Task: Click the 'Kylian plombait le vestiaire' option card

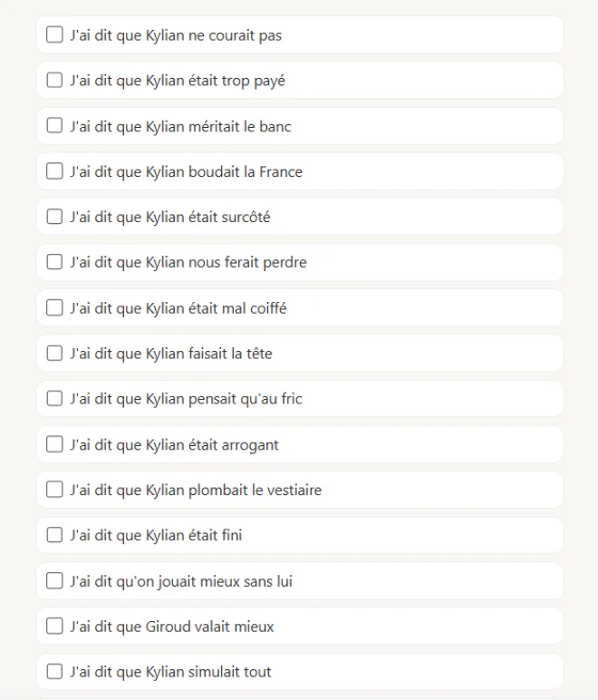Action: pos(300,490)
